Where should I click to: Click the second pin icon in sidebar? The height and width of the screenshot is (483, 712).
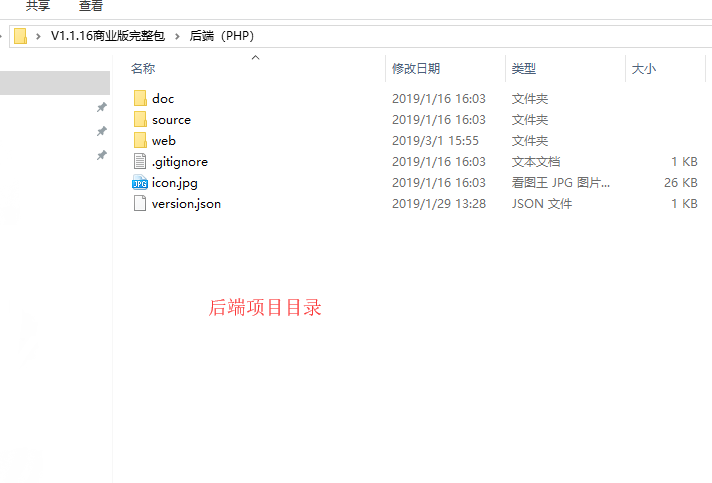point(101,132)
